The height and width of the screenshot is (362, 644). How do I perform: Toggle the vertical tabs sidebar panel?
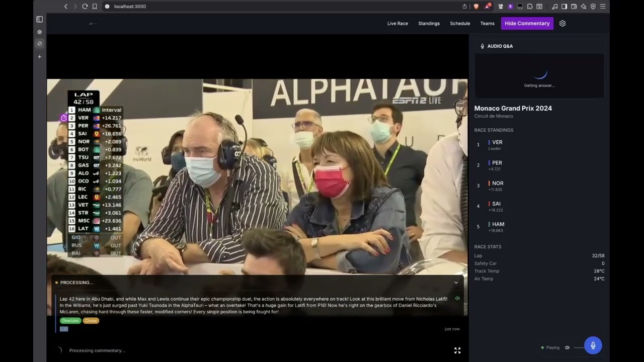[40, 19]
